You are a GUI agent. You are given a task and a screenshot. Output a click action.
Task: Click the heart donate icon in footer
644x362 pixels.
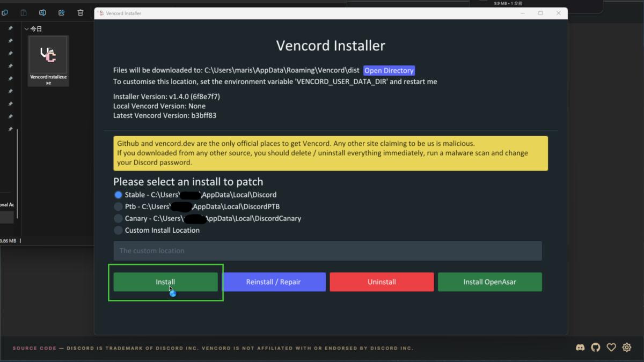pos(611,348)
